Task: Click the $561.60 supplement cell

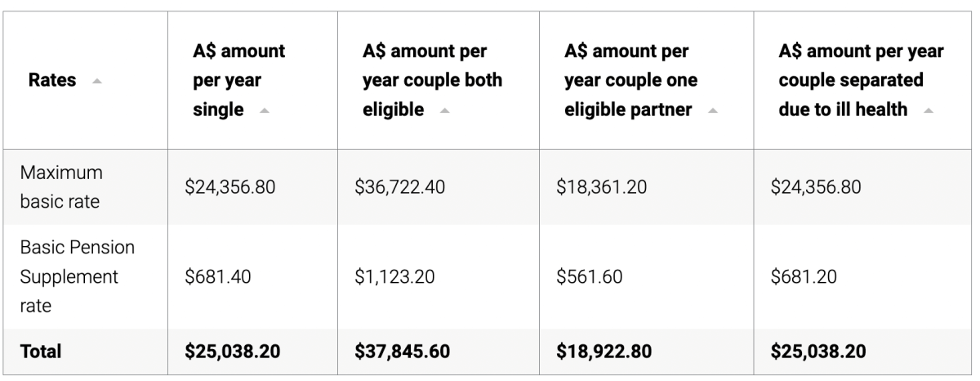Action: coord(589,277)
